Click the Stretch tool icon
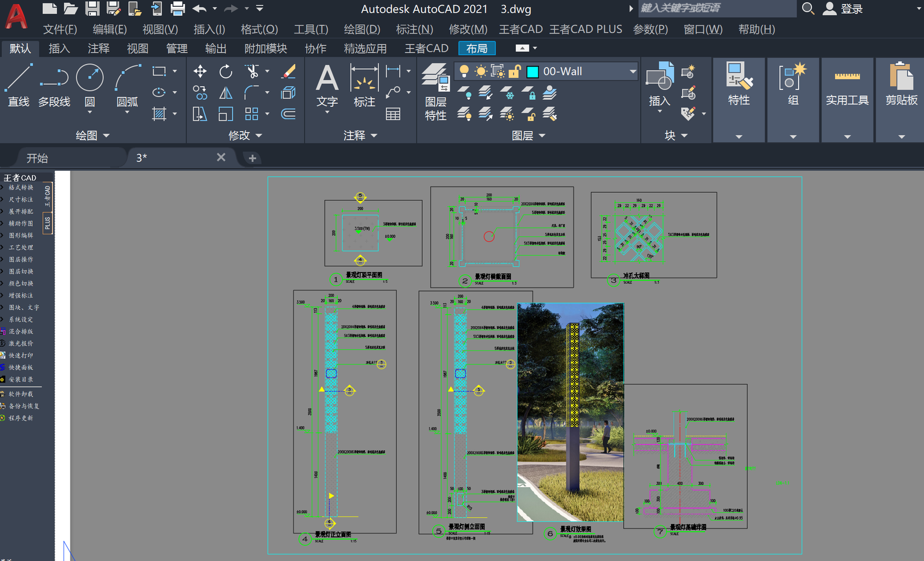The height and width of the screenshot is (561, 924). pos(200,114)
